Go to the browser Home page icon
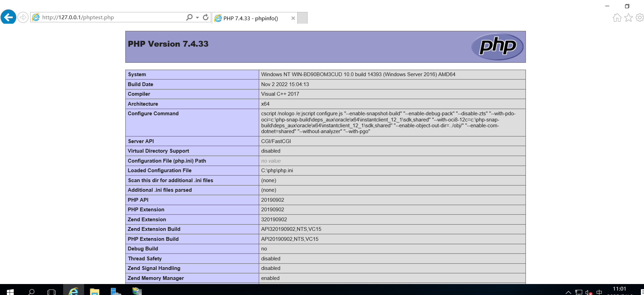The height and width of the screenshot is (295, 644). click(617, 18)
